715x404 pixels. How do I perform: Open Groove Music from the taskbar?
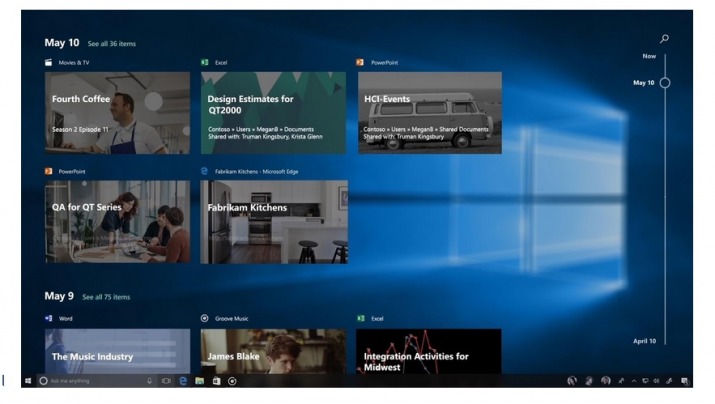[x=232, y=381]
